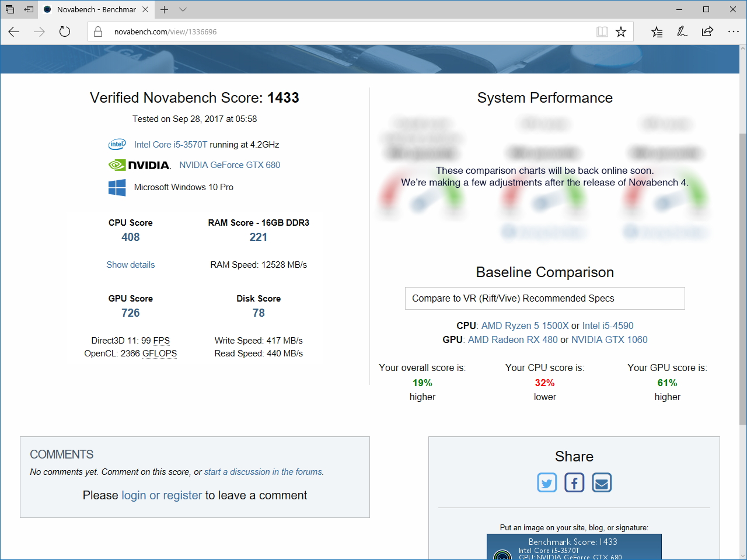This screenshot has height=560, width=747.
Task: Open the Intel Core i5-3570T link
Action: (170, 145)
